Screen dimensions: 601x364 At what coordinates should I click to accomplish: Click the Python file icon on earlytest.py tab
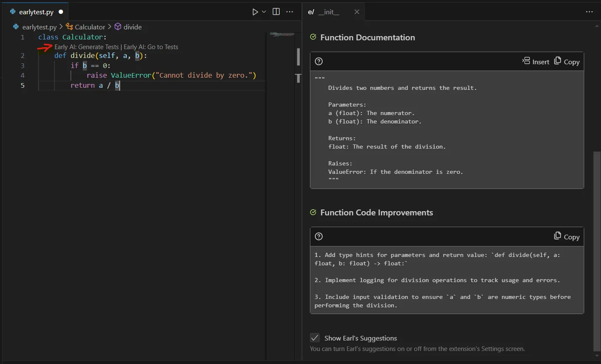(13, 12)
